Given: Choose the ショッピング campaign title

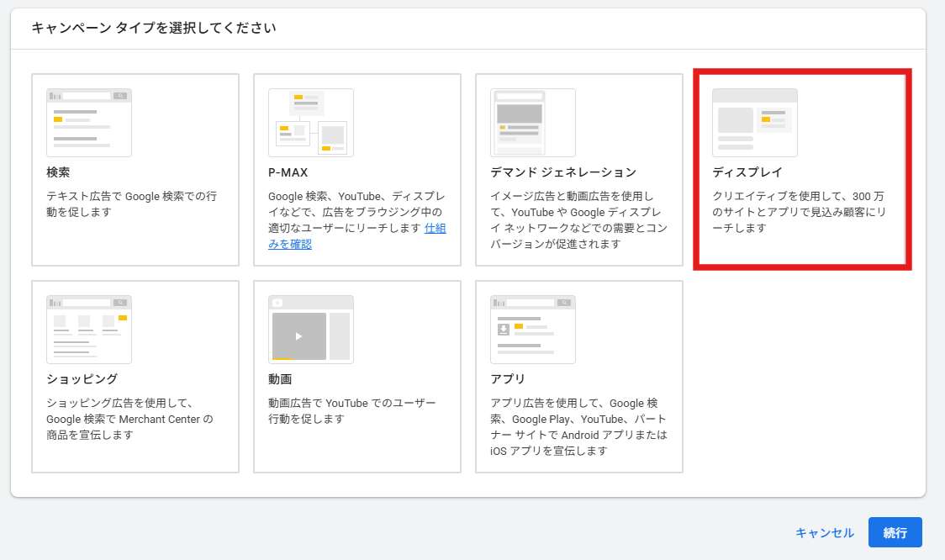Looking at the screenshot, I should point(82,379).
